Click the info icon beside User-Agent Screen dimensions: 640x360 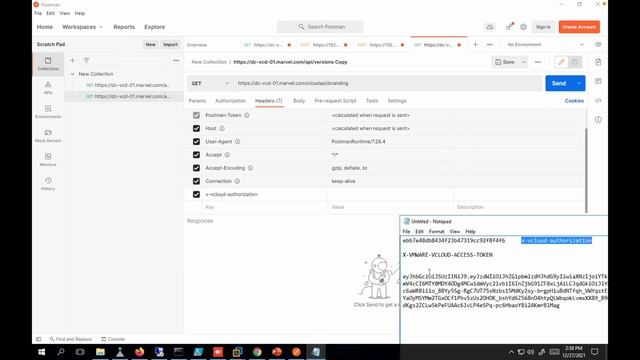tap(238, 142)
